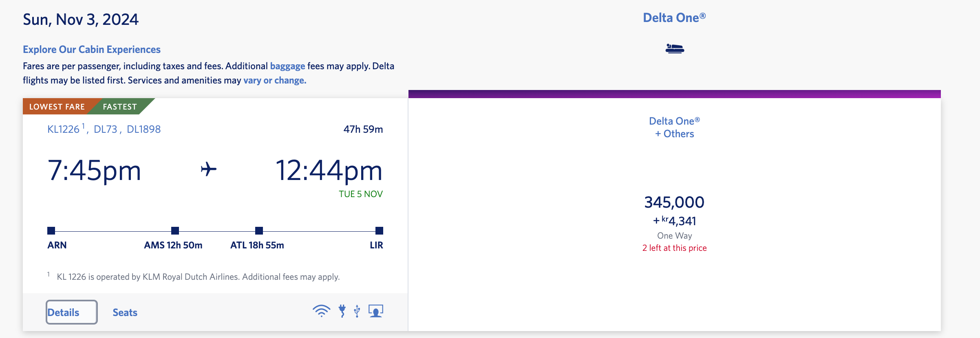
Task: Click the power outlet amenity icon
Action: click(342, 311)
